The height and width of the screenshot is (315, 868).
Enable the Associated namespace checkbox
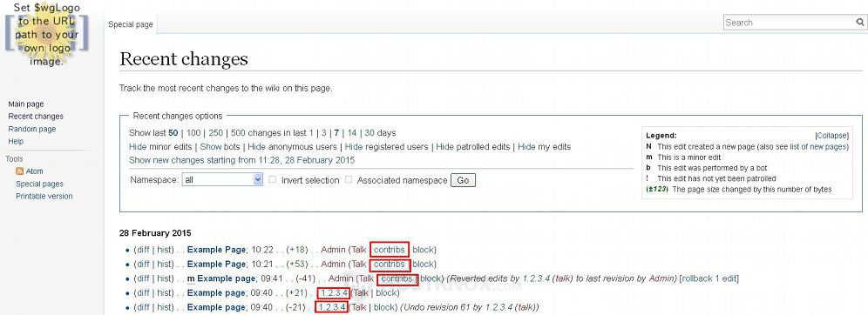point(349,179)
